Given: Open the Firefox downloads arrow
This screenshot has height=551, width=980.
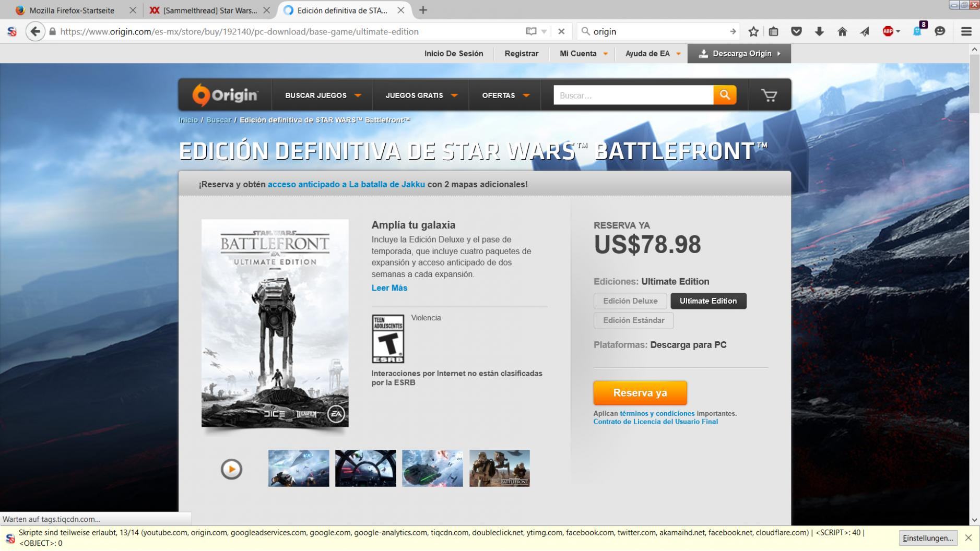Looking at the screenshot, I should tap(819, 31).
